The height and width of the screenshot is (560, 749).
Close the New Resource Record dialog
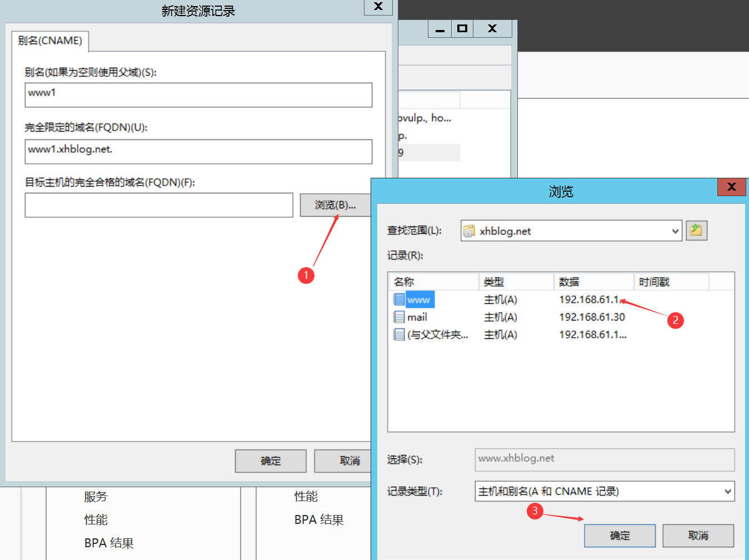pos(378,7)
